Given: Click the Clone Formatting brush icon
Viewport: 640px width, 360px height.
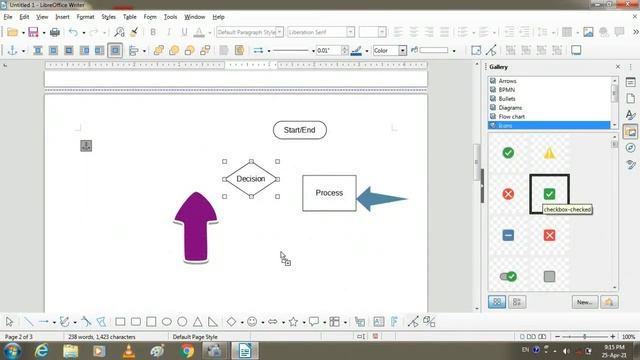Looking at the screenshot, I should coord(134,32).
